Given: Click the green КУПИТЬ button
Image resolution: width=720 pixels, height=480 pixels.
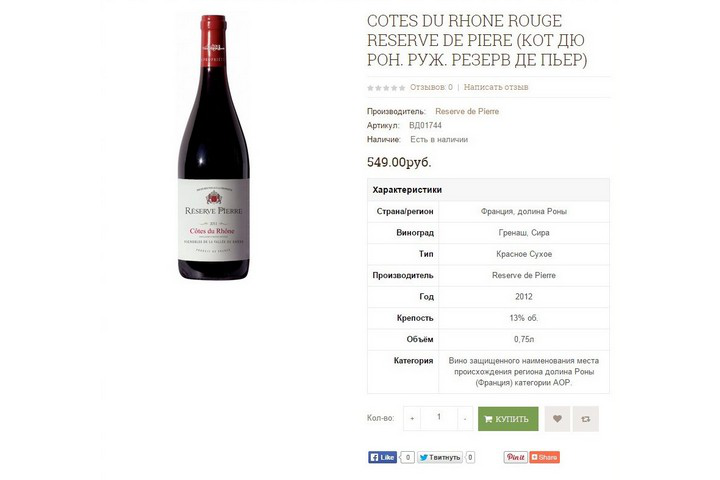Looking at the screenshot, I should click(x=508, y=419).
